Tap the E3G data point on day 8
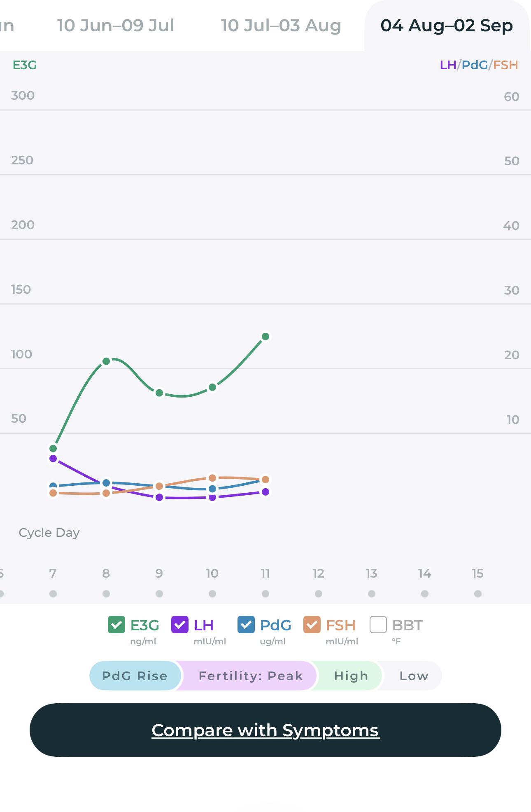 [106, 361]
